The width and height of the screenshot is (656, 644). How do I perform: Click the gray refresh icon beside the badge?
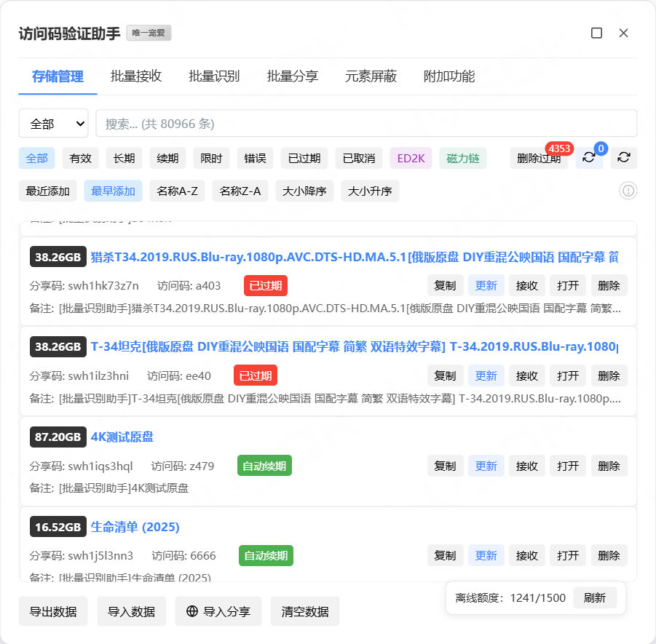pyautogui.click(x=624, y=158)
